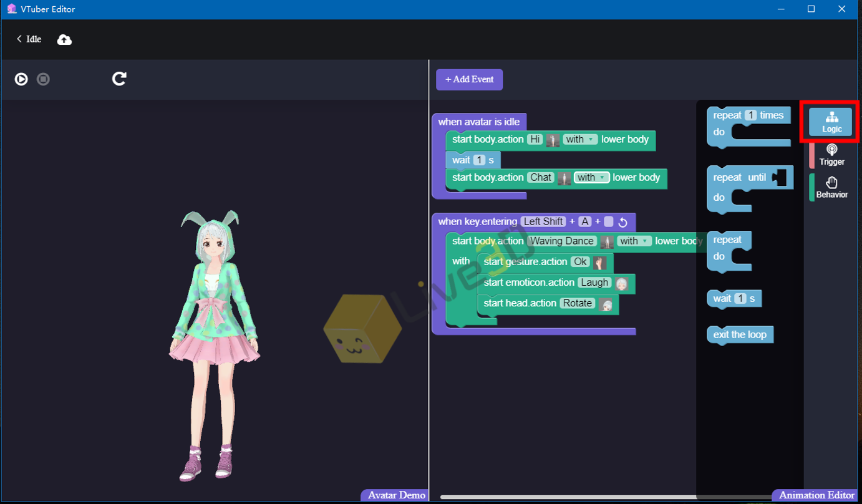The width and height of the screenshot is (862, 504).
Task: Click the back arrow next to Idle
Action: pyautogui.click(x=18, y=39)
